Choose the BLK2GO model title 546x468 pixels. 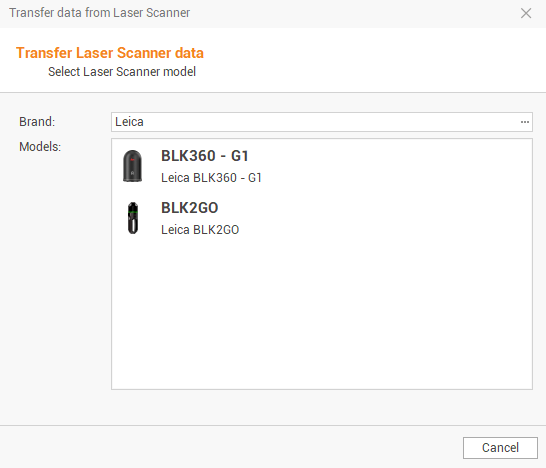[x=190, y=208]
